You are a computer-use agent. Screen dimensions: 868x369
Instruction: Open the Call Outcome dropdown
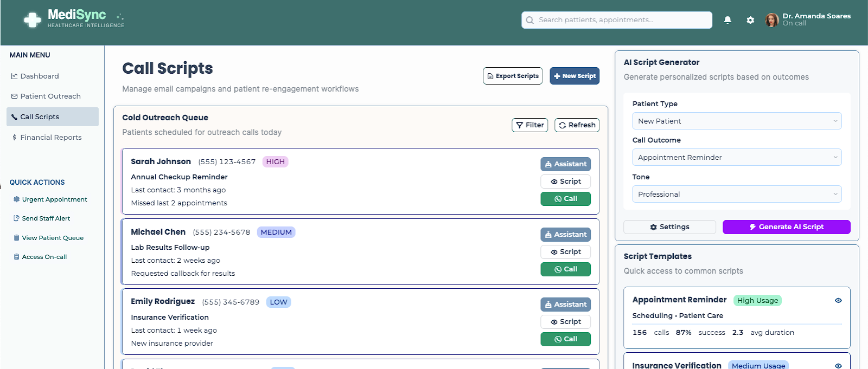[x=737, y=158]
